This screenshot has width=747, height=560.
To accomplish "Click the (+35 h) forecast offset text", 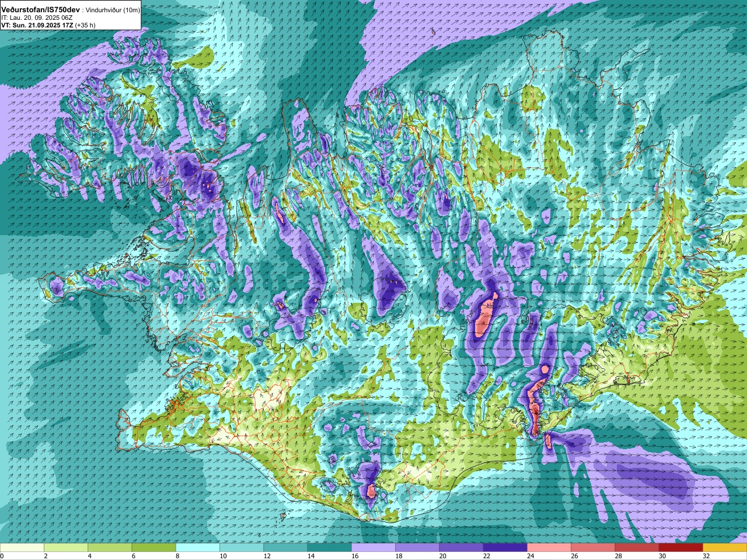I will tap(85, 25).
